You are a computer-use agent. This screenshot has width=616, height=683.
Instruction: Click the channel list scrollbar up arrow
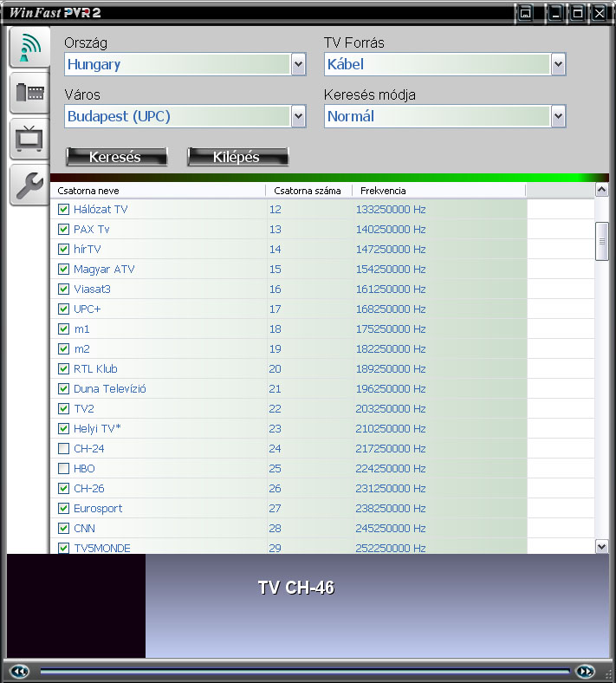pyautogui.click(x=601, y=190)
